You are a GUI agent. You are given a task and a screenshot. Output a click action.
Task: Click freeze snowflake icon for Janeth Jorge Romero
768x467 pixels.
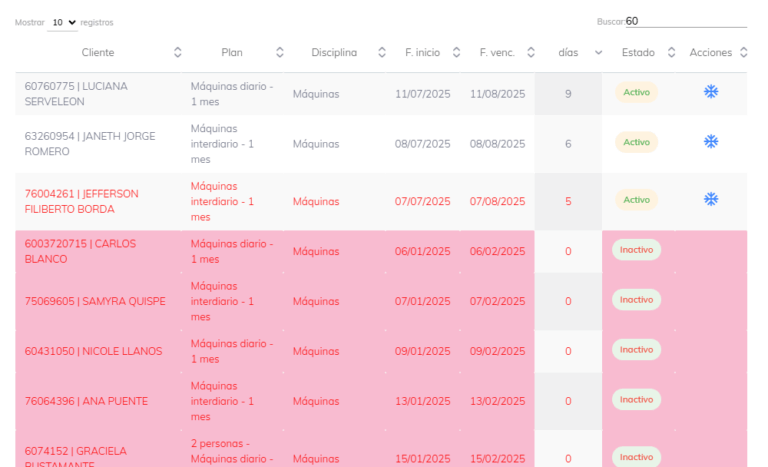pos(711,142)
